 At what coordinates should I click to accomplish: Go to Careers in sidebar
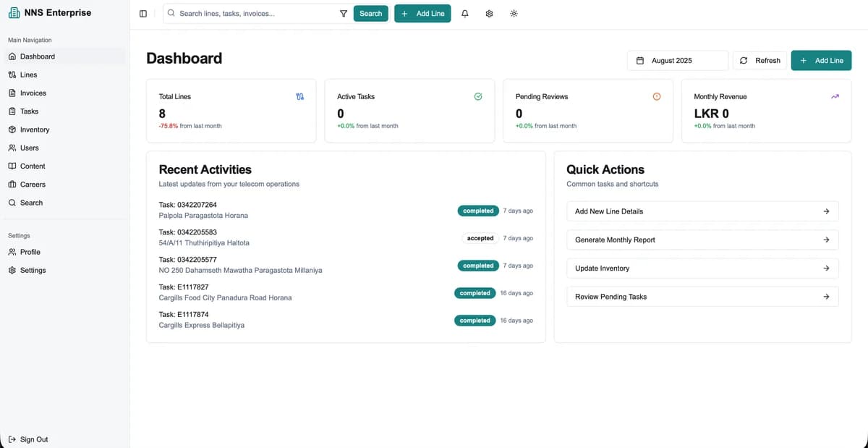(64, 185)
